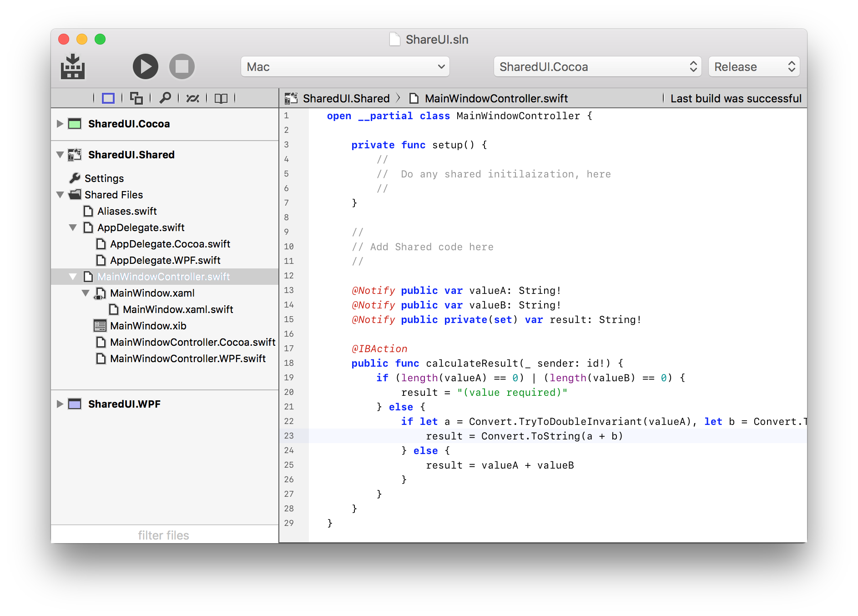Click the 'Add Shared code here' comment

pos(423,247)
